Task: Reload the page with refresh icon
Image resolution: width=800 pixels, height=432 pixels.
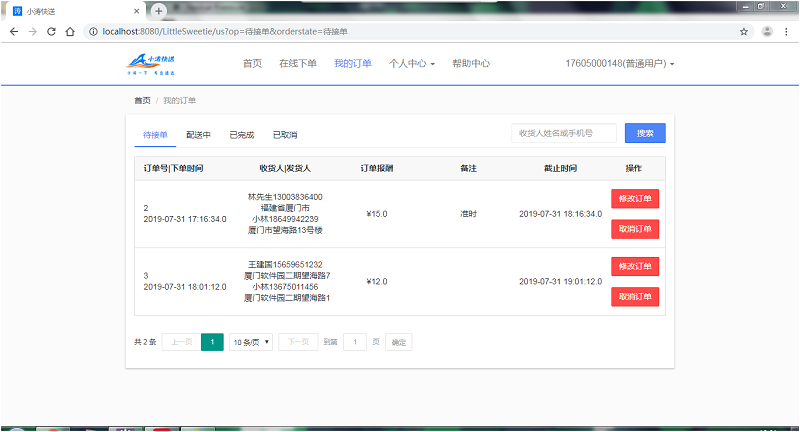Action: click(x=51, y=32)
